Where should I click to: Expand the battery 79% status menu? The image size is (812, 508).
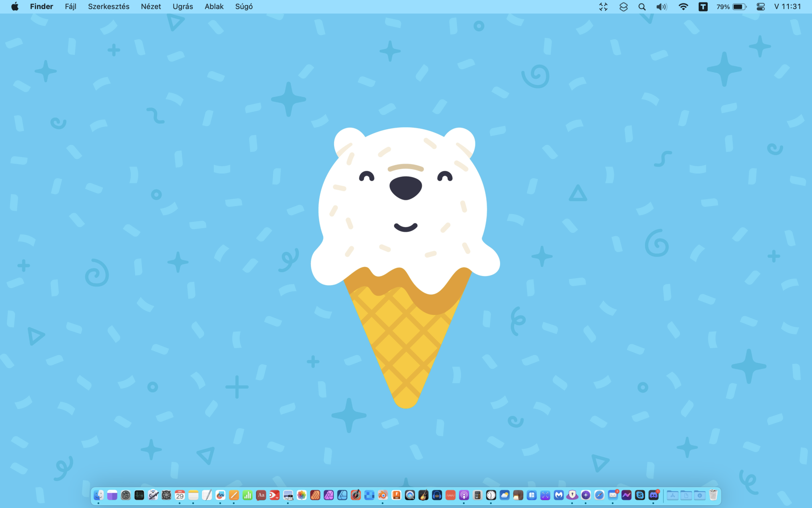731,7
